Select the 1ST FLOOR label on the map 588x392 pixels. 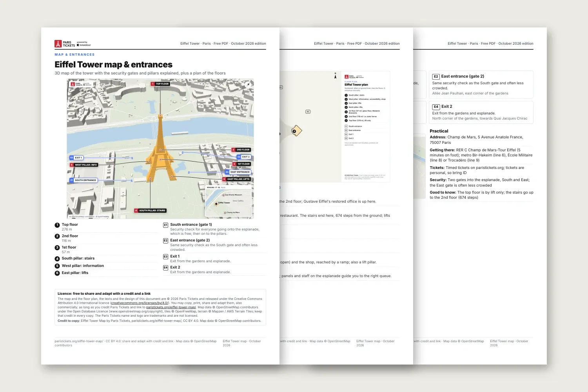241,164
